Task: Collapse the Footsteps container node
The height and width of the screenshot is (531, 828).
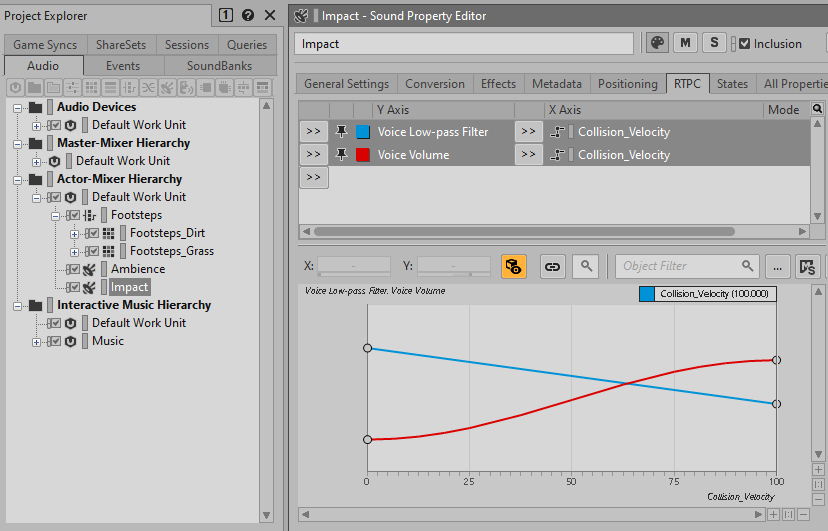Action: (x=57, y=215)
